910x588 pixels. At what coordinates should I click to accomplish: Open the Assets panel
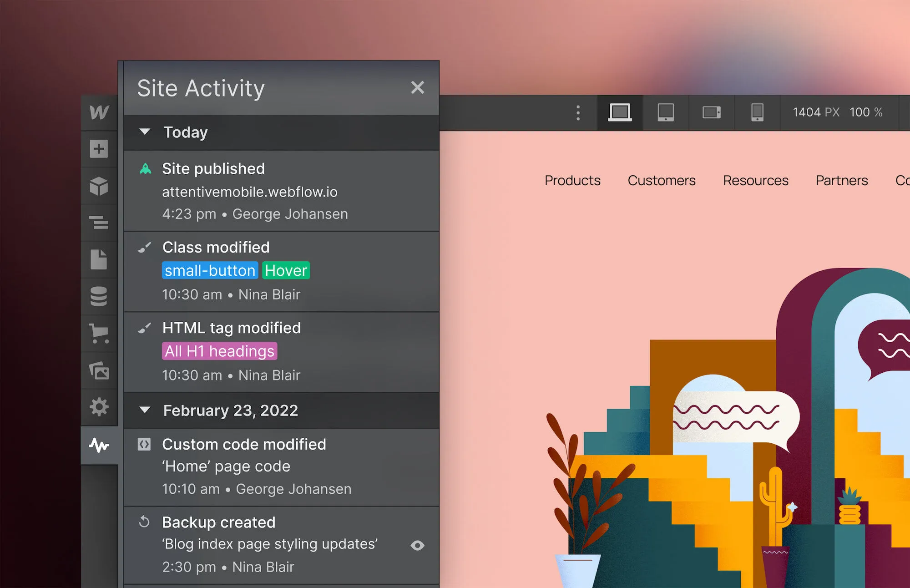coord(99,371)
